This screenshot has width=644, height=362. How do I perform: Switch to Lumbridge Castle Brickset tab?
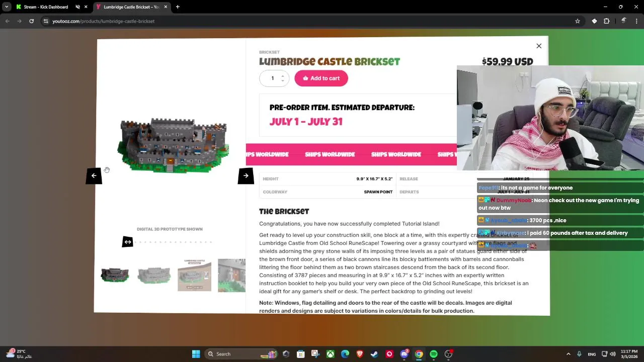(x=131, y=7)
